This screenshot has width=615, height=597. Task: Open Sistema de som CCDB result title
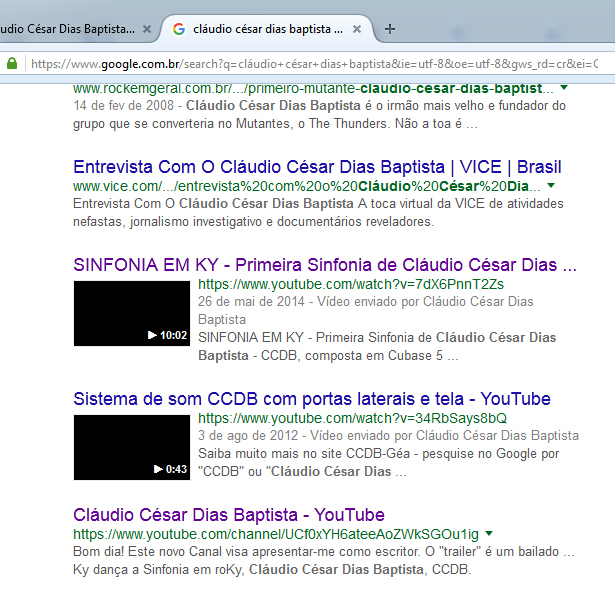click(x=312, y=398)
